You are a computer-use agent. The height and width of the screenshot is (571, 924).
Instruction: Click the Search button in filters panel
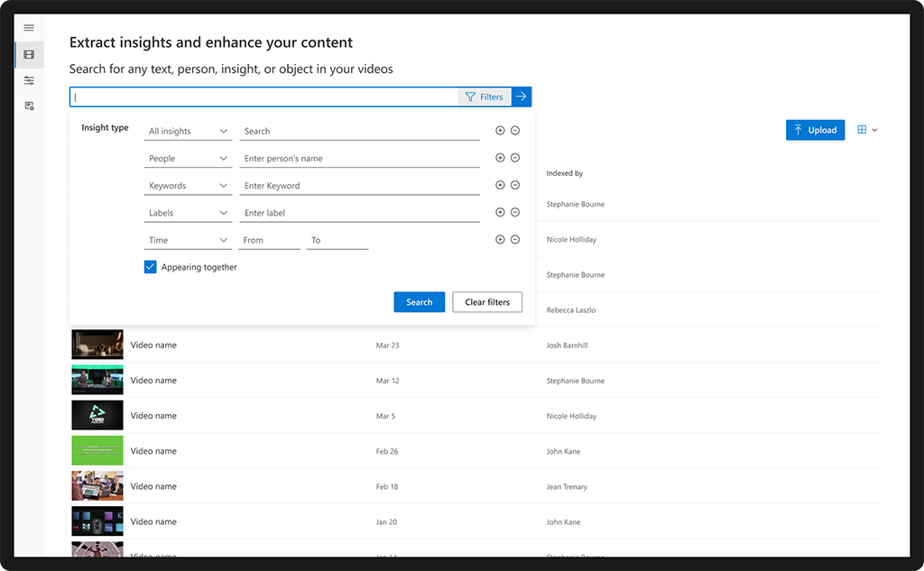point(419,302)
